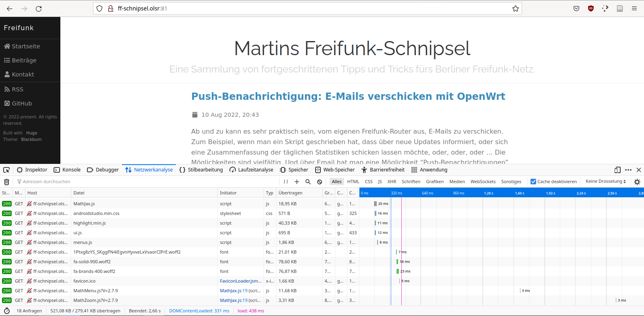The width and height of the screenshot is (644, 316).
Task: Pause network recording
Action: (286, 182)
